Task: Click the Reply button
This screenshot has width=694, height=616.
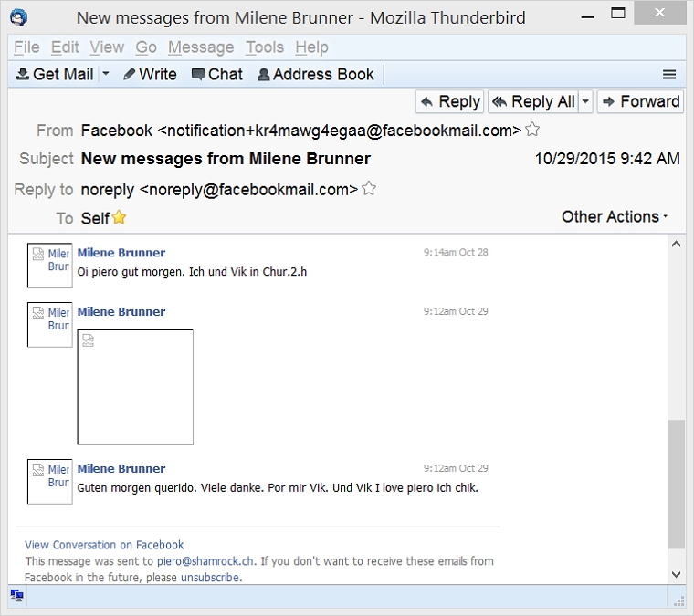Action: tap(450, 101)
